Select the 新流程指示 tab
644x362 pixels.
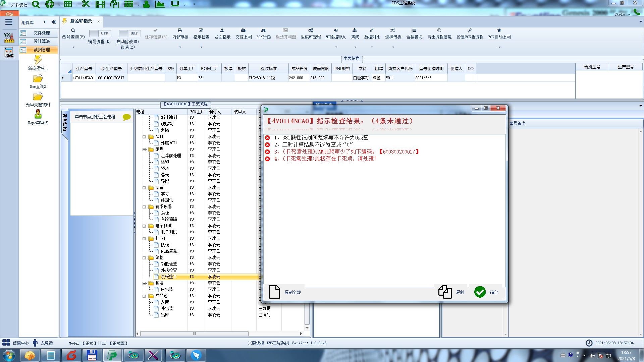[x=81, y=21]
